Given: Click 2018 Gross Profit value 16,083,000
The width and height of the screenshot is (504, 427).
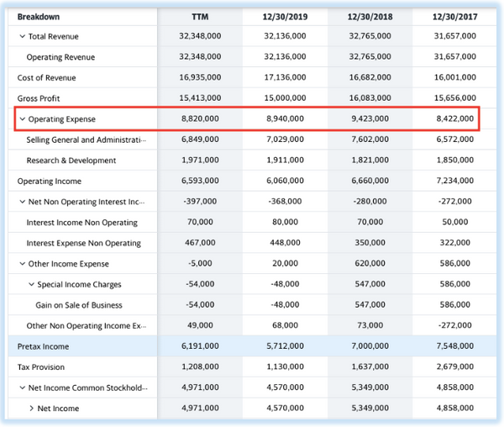Looking at the screenshot, I should tap(370, 98).
